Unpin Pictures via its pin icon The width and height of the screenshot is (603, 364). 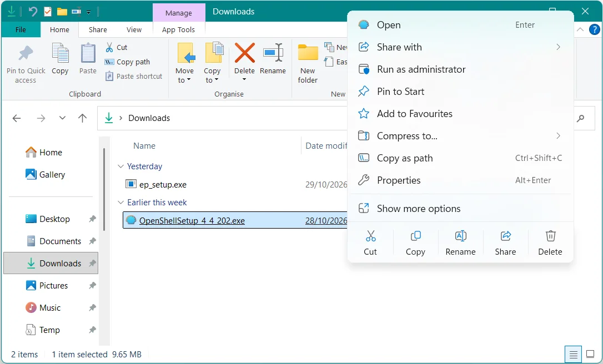point(92,286)
